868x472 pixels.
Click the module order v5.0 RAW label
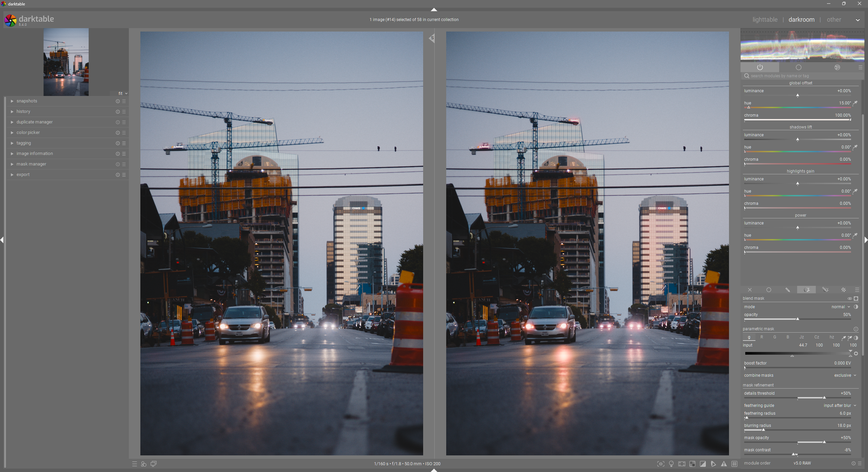click(x=802, y=463)
